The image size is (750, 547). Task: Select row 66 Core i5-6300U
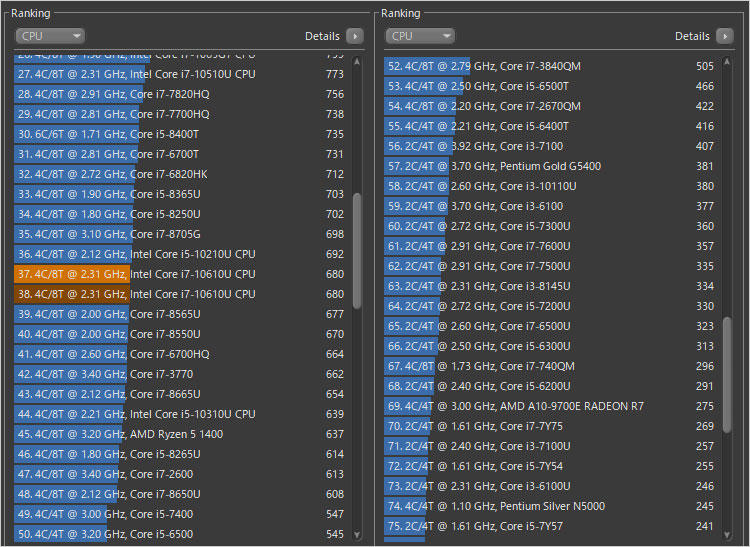[x=551, y=346]
